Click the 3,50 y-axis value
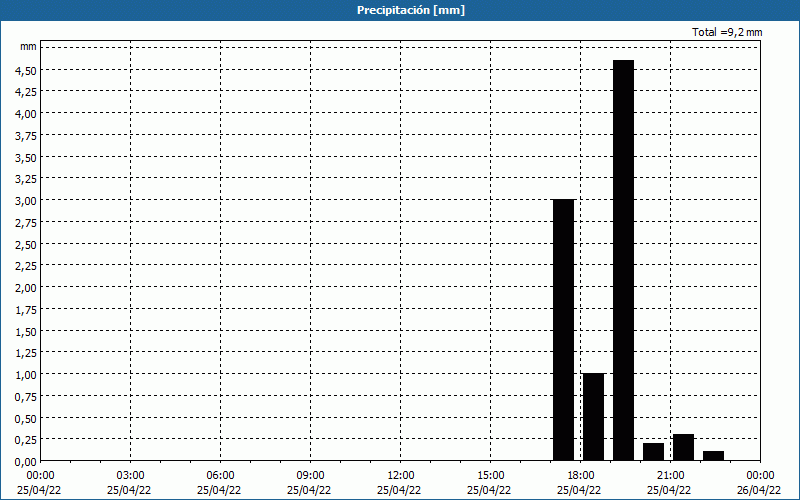 [26, 158]
